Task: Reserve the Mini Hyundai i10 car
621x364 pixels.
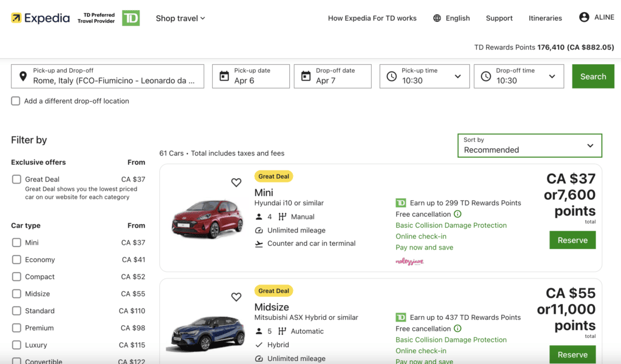Action: click(x=572, y=240)
